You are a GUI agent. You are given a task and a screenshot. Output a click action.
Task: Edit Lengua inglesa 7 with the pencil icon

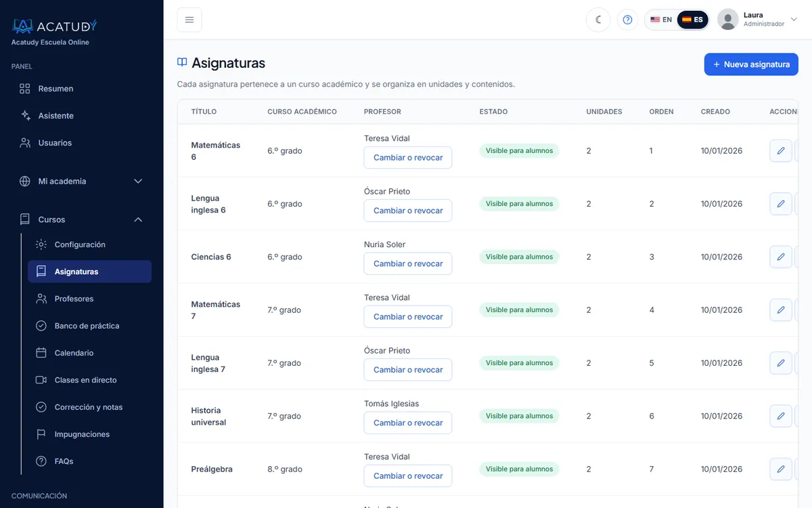(x=781, y=363)
